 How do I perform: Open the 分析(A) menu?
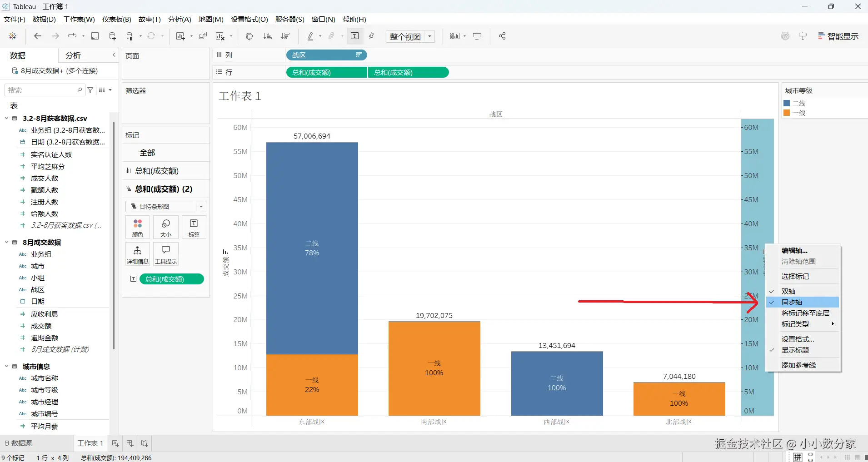tap(180, 19)
